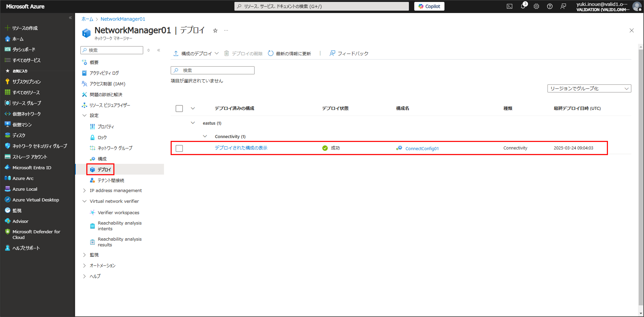Open Azure Arc in the sidebar

[19, 178]
